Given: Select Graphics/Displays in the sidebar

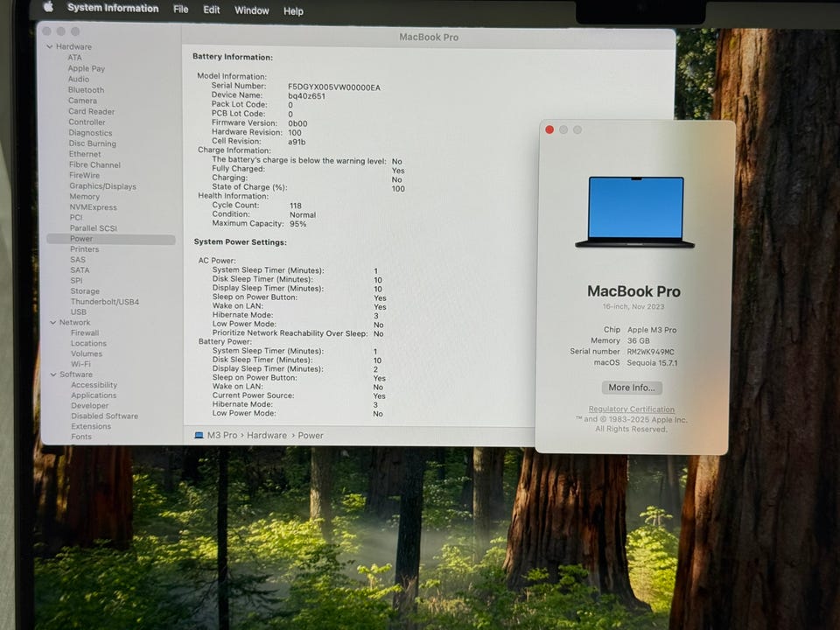Looking at the screenshot, I should [x=102, y=186].
